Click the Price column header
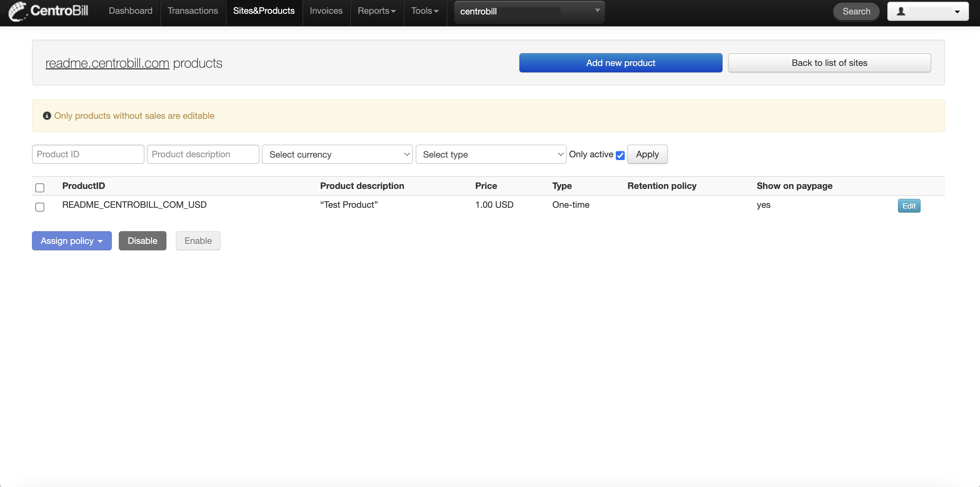The image size is (980, 487). (486, 186)
